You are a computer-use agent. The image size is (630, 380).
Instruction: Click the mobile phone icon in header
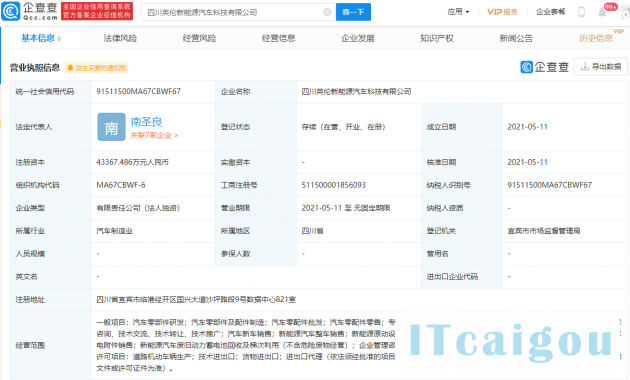[x=581, y=12]
